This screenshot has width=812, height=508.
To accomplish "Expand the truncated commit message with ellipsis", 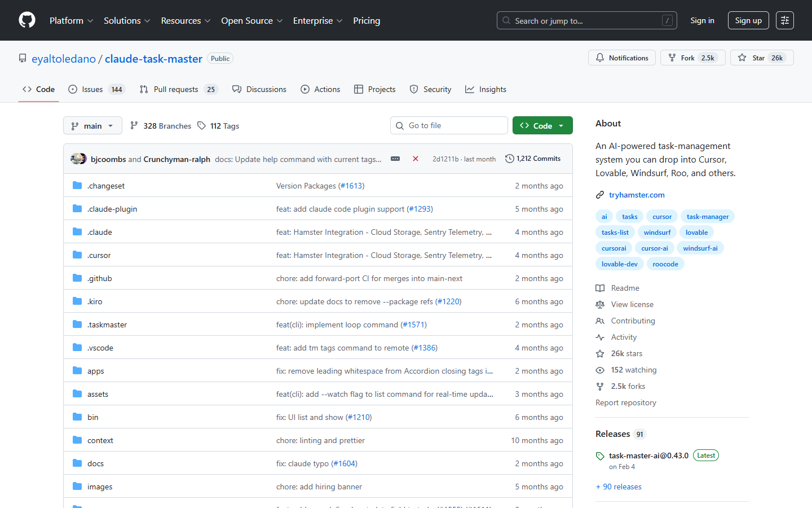I will coord(395,159).
